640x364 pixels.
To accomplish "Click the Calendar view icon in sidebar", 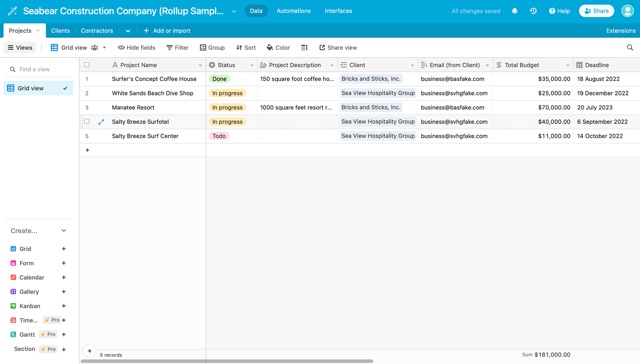I will (14, 277).
